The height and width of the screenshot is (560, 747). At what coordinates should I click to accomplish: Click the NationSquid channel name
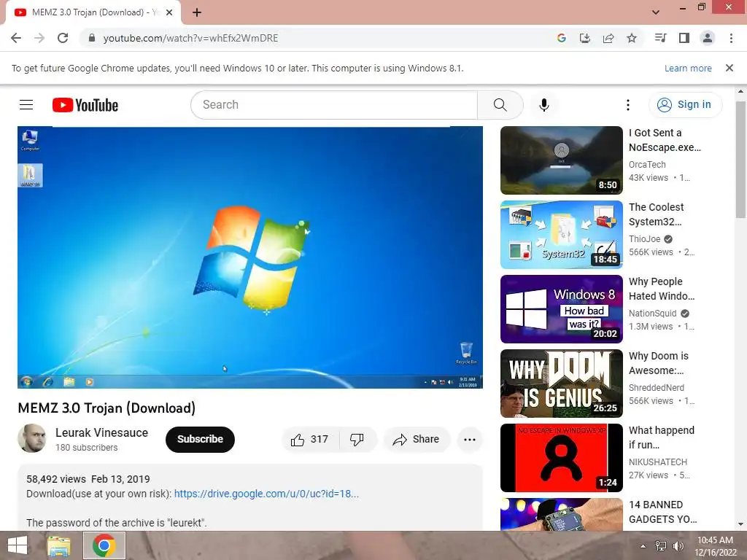[652, 314]
